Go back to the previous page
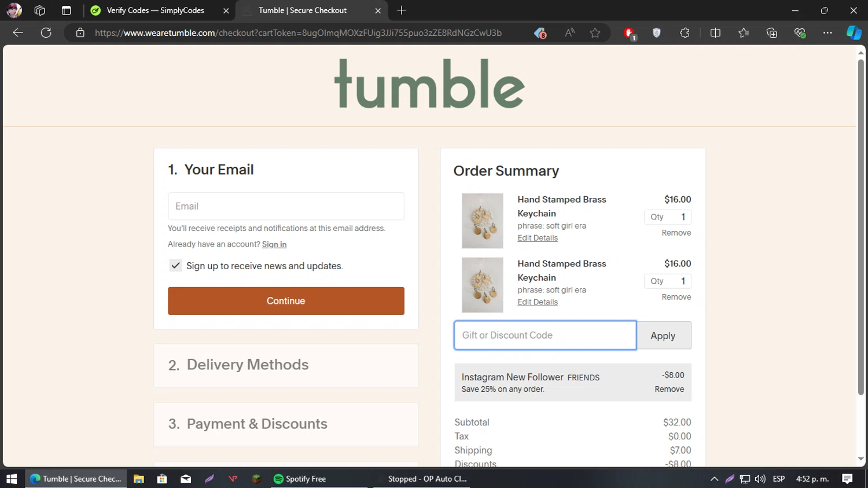This screenshot has width=868, height=488. 18,33
